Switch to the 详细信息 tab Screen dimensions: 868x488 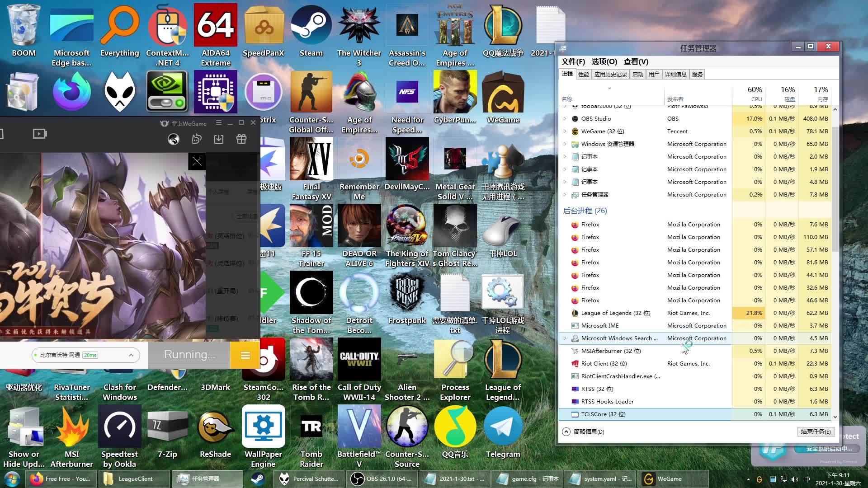[x=676, y=74]
